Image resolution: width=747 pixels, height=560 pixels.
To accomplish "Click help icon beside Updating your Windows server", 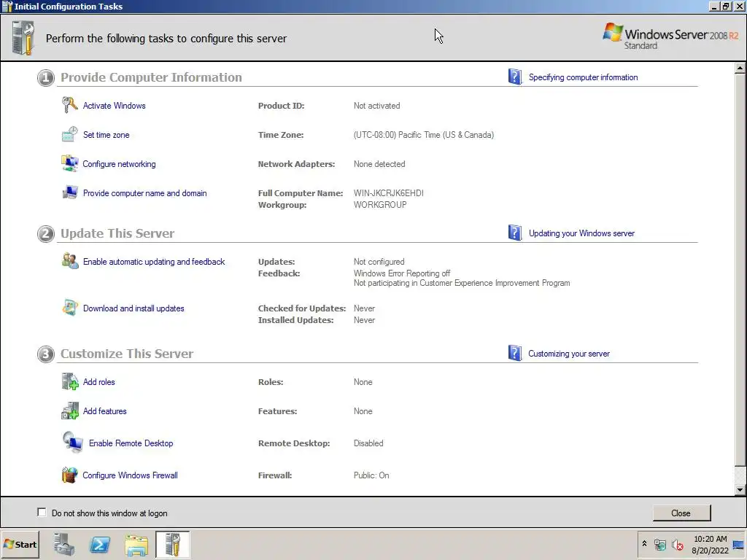I will tap(514, 233).
